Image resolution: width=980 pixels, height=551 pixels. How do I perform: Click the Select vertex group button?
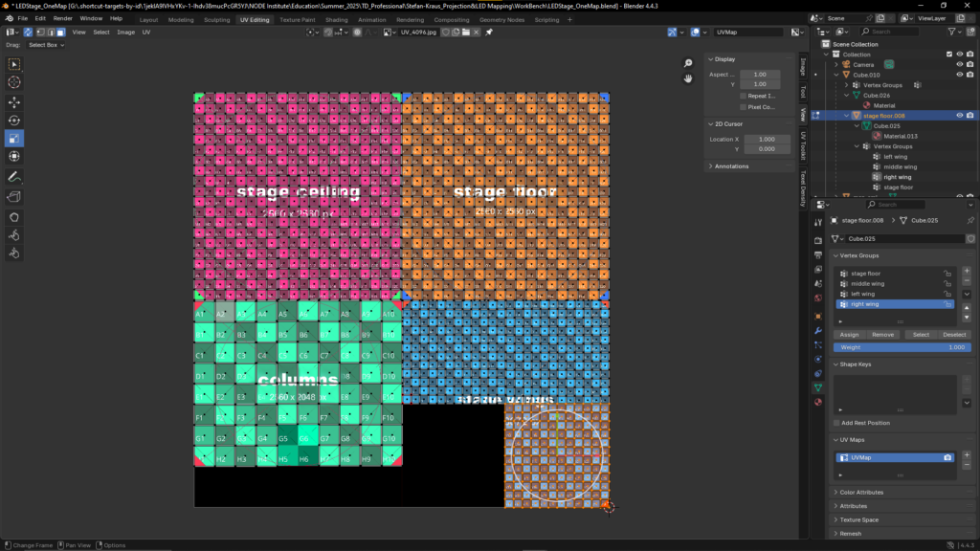coord(921,335)
